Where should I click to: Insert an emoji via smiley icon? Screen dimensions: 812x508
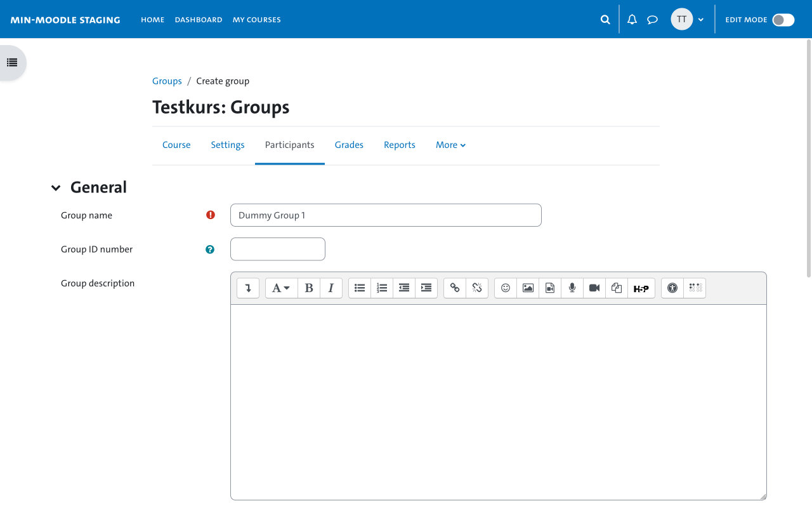pos(506,288)
